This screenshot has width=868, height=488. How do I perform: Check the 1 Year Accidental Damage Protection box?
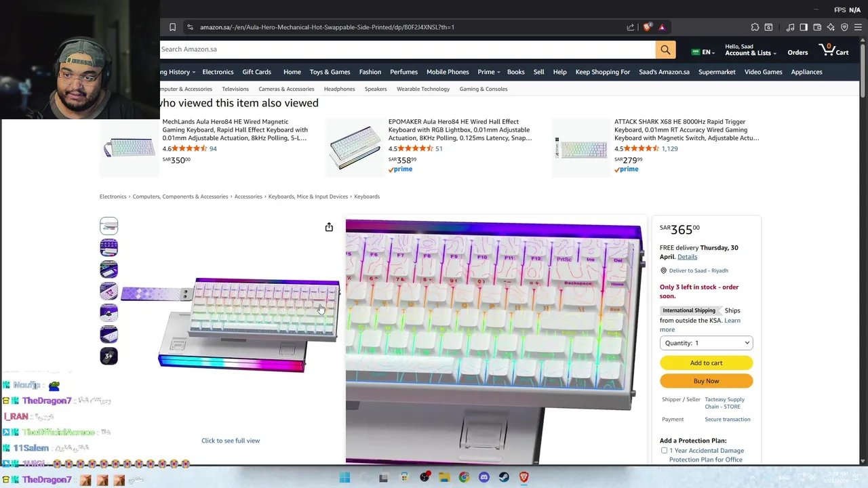point(664,450)
